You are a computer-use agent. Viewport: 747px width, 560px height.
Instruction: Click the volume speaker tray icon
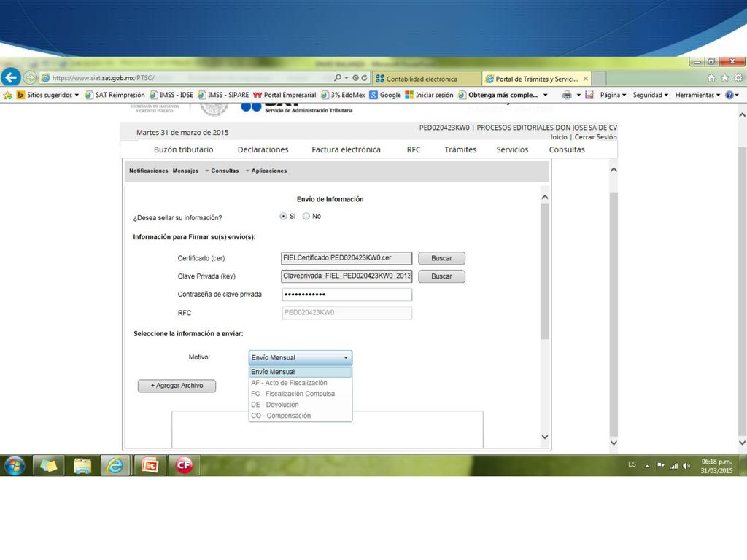click(x=686, y=466)
